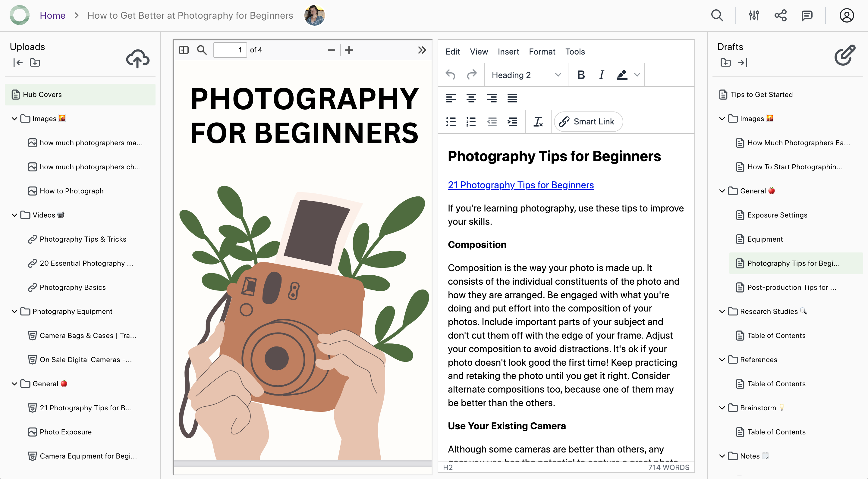Open Photography Tips & Tricks video link
868x479 pixels.
[83, 239]
